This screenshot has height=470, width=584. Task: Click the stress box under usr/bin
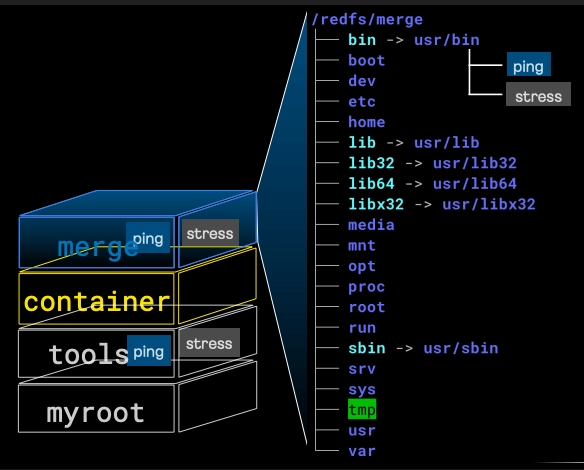click(538, 94)
